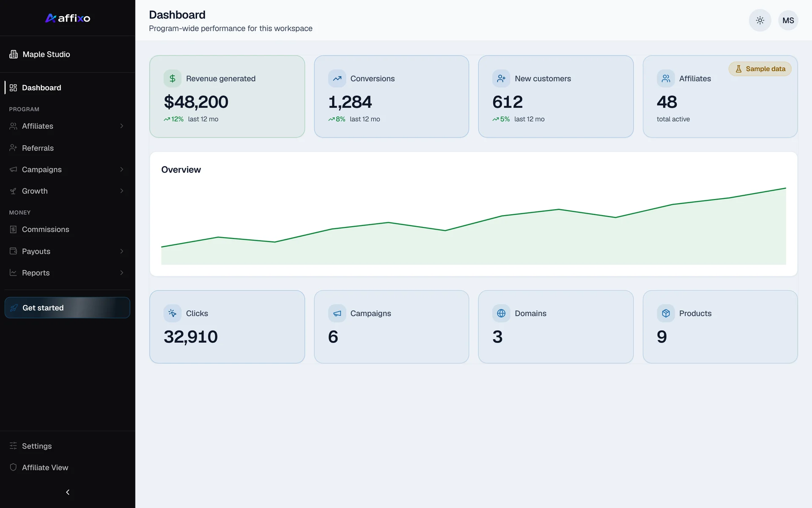Click the Get started button

coord(67,308)
